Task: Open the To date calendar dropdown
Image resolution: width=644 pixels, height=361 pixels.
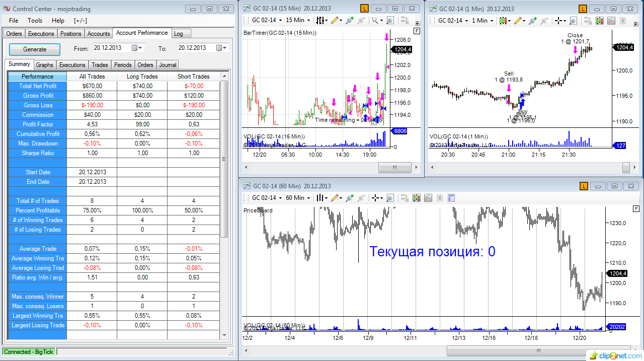Action: coord(222,48)
